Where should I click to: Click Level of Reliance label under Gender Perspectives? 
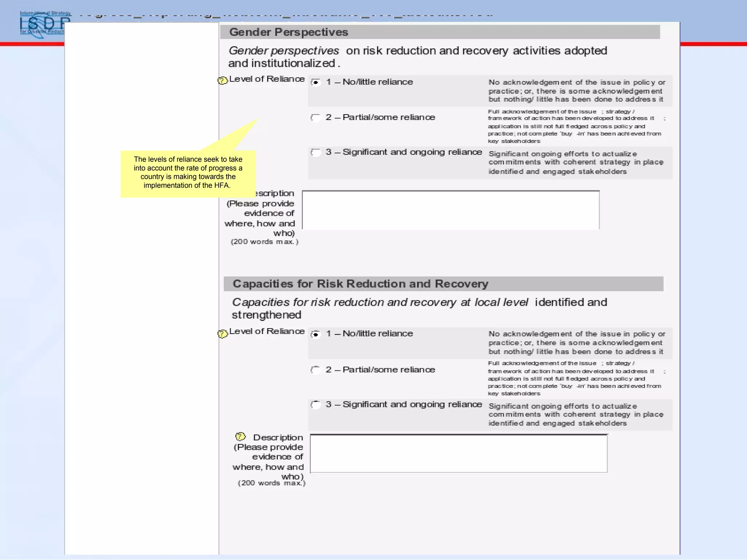(267, 79)
